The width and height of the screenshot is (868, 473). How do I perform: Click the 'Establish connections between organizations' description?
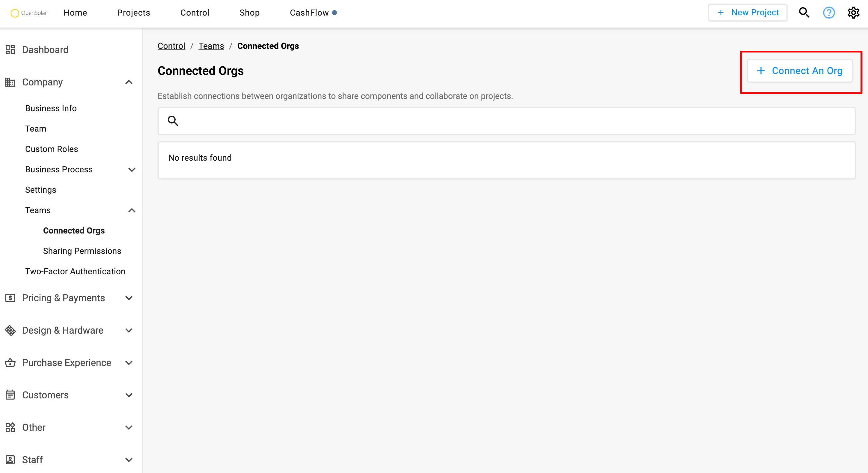click(335, 96)
